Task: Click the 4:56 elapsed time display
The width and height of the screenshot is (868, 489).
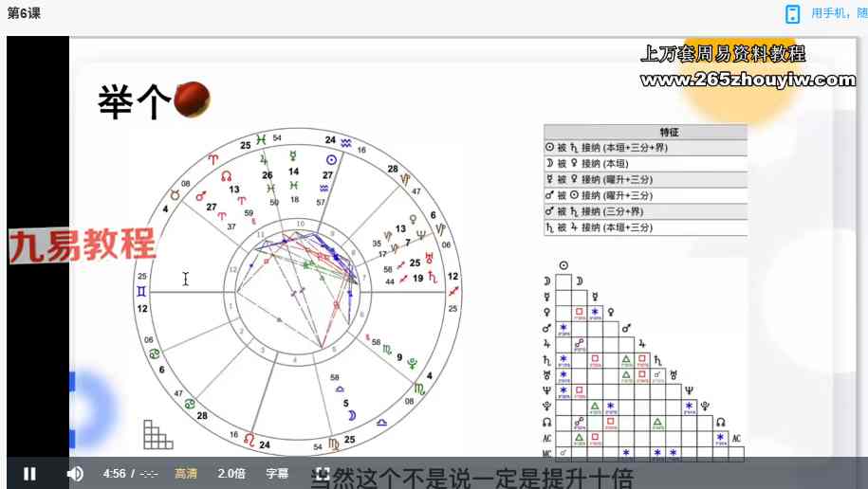Action: pos(115,473)
